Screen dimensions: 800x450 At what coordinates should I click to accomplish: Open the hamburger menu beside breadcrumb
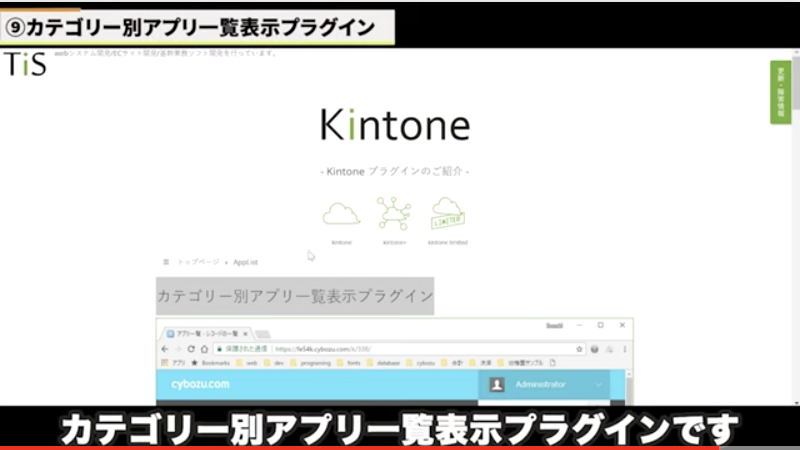click(x=166, y=261)
